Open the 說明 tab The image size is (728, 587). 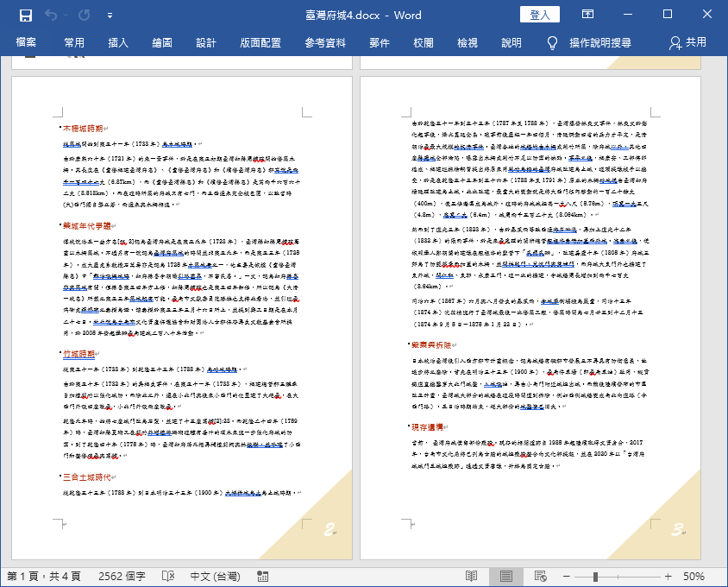[511, 43]
